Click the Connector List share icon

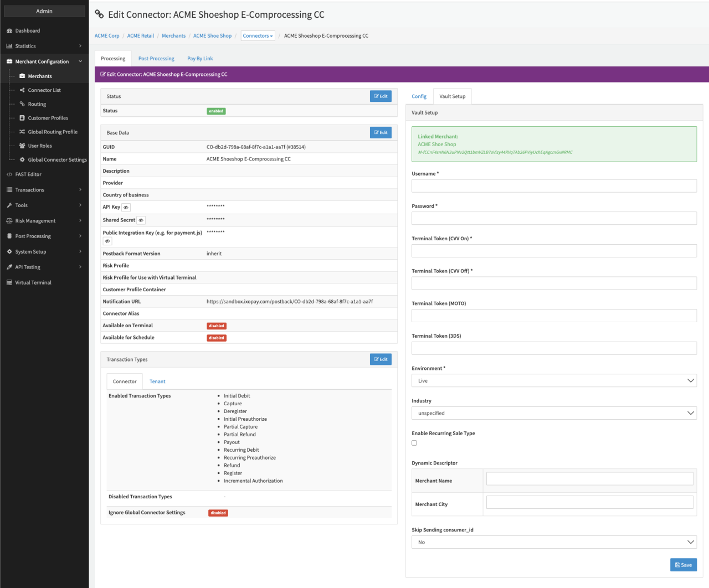tap(22, 90)
